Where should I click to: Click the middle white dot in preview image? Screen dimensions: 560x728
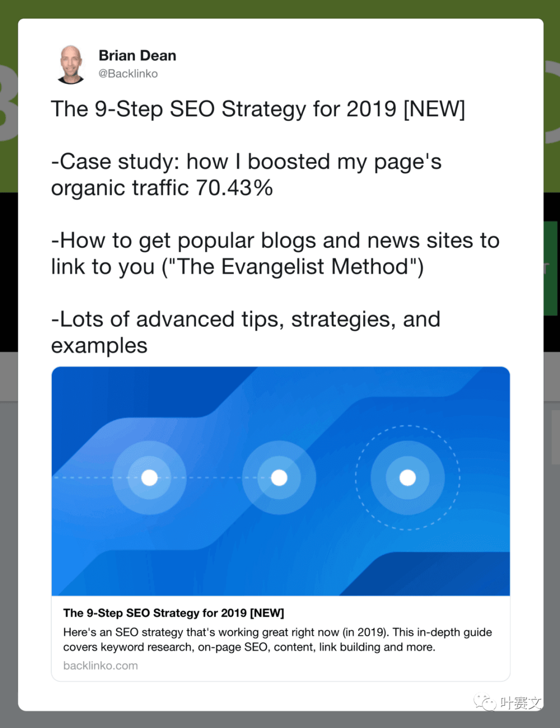tap(279, 478)
